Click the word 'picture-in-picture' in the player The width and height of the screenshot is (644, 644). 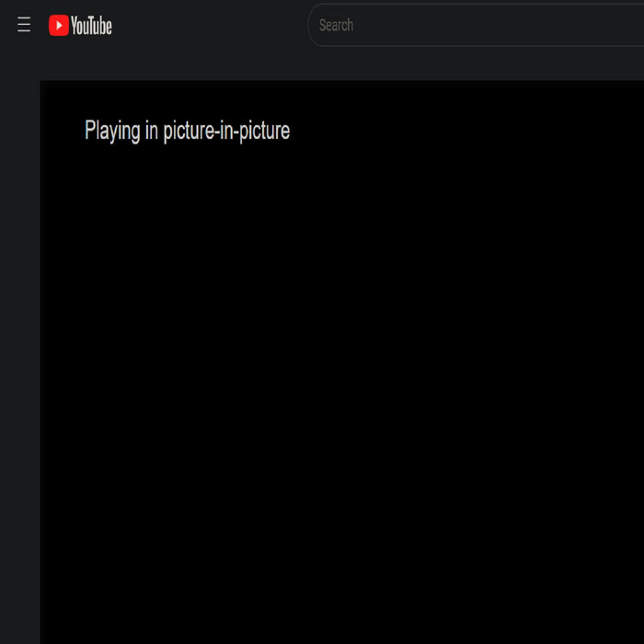(x=226, y=131)
